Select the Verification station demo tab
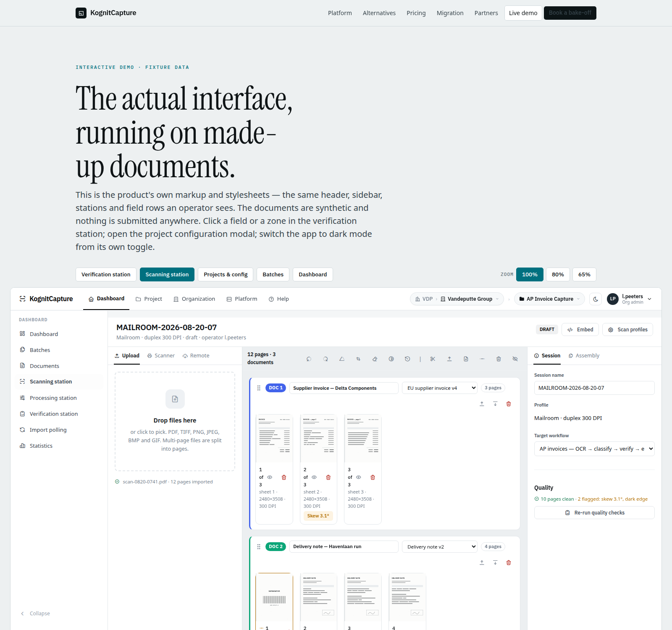This screenshot has height=630, width=672. tap(106, 275)
